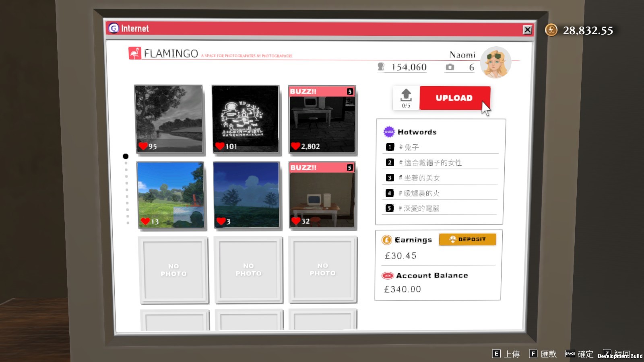
Task: Open the BUZZ computer photo with 32 likes
Action: pos(322,195)
